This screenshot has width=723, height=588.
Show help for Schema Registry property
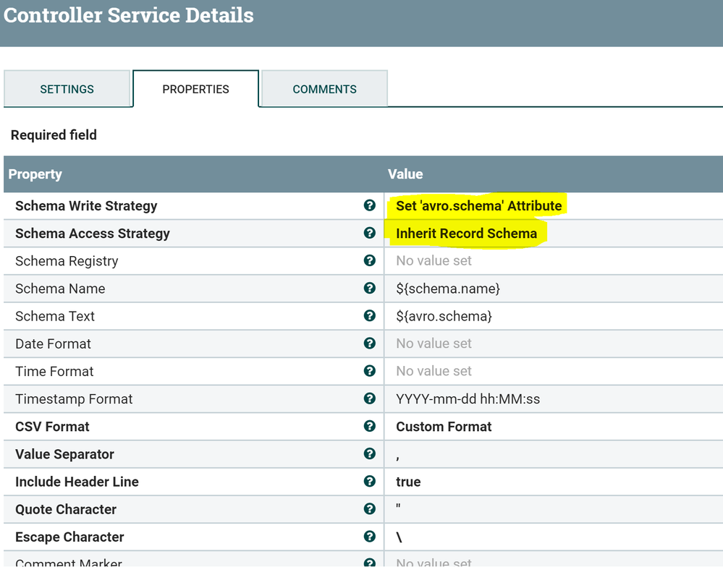tap(370, 260)
